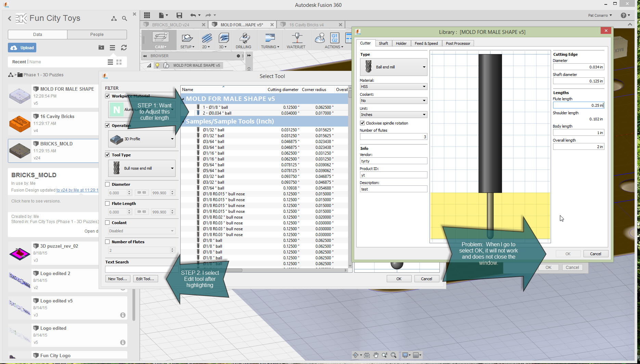Enable the Diameter filter checkbox
Viewport: 640px width, 364px height.
coord(107,184)
